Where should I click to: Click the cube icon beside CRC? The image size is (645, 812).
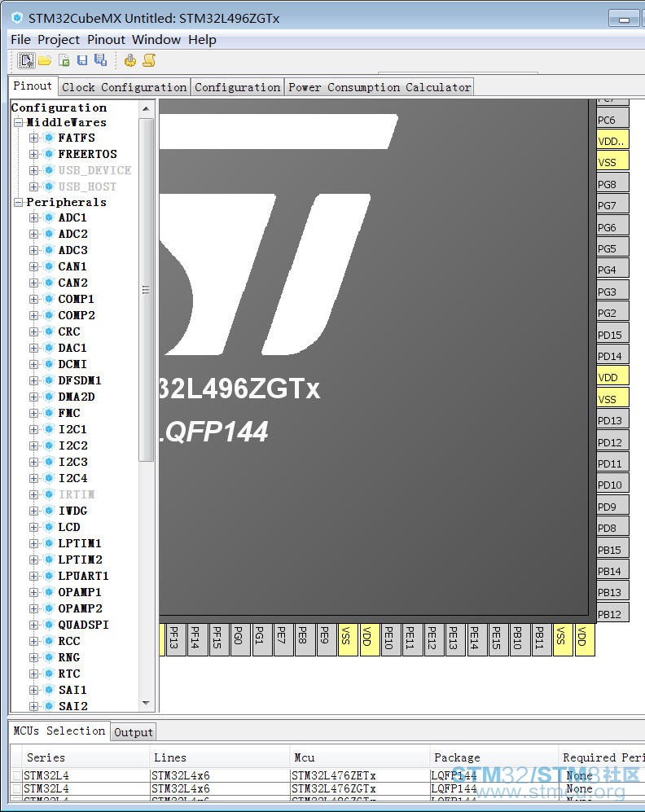[49, 331]
